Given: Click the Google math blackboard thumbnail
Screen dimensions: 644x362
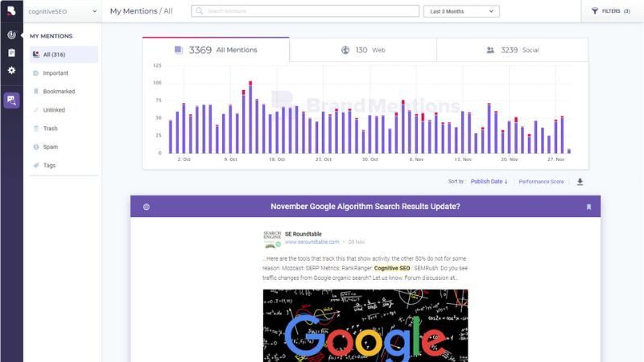Looking at the screenshot, I should (365, 326).
